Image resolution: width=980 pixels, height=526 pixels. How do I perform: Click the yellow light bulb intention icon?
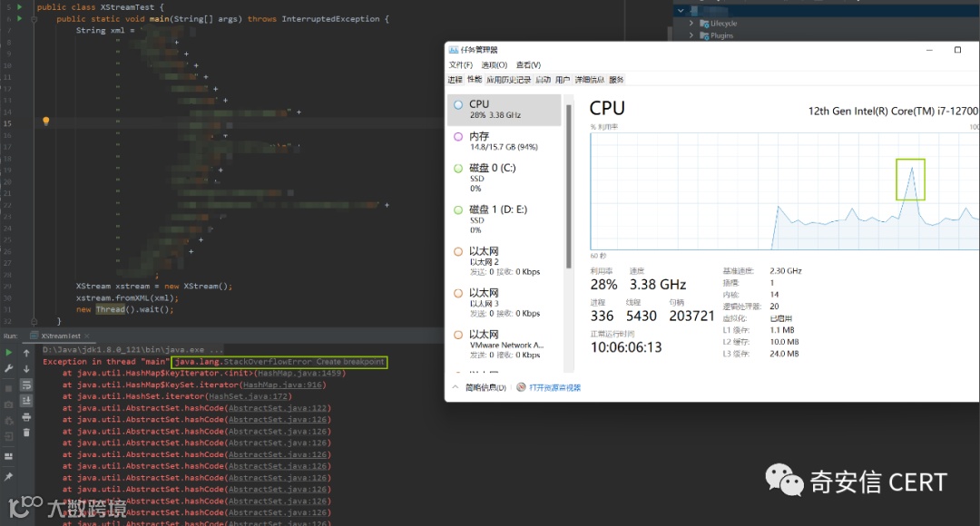45,122
